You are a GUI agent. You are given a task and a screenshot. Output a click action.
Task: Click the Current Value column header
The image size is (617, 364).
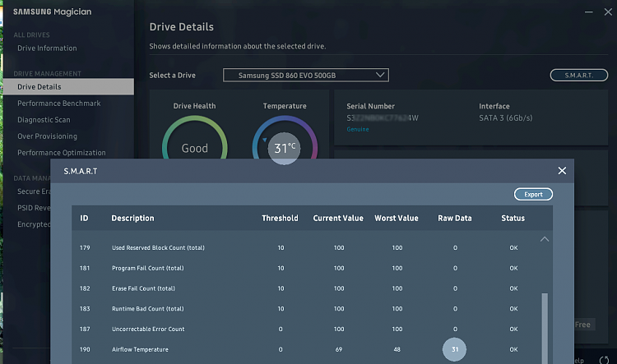point(338,219)
